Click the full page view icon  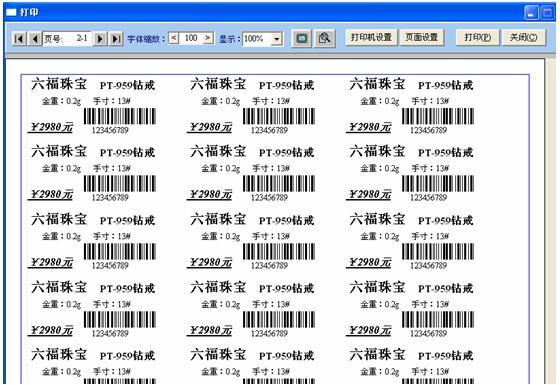click(302, 38)
